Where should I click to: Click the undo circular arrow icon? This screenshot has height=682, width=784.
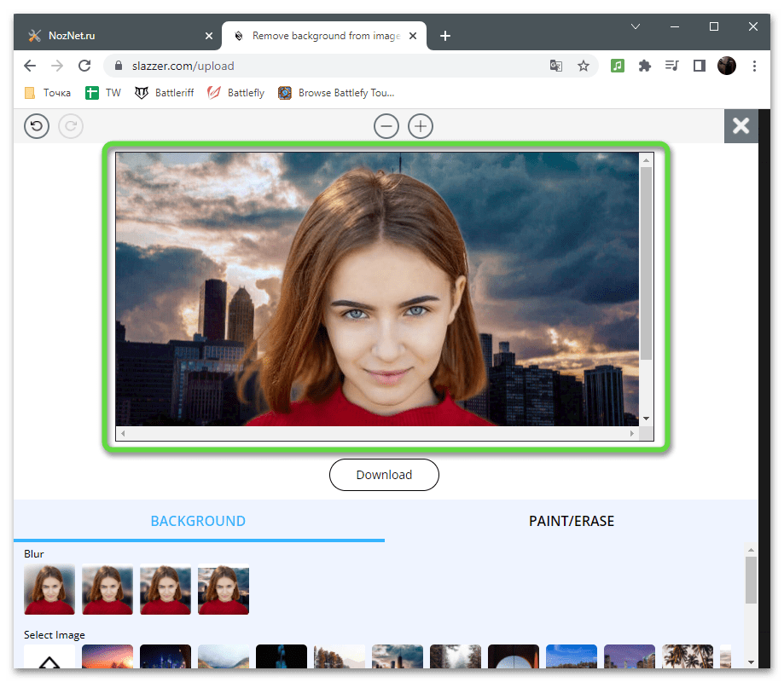(x=37, y=127)
